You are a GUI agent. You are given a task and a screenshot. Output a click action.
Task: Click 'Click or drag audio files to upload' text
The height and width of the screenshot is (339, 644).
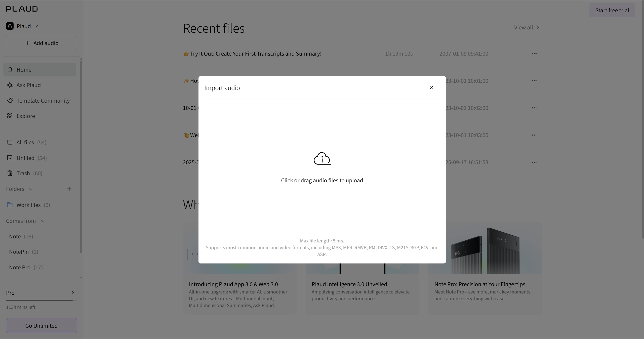(x=322, y=180)
